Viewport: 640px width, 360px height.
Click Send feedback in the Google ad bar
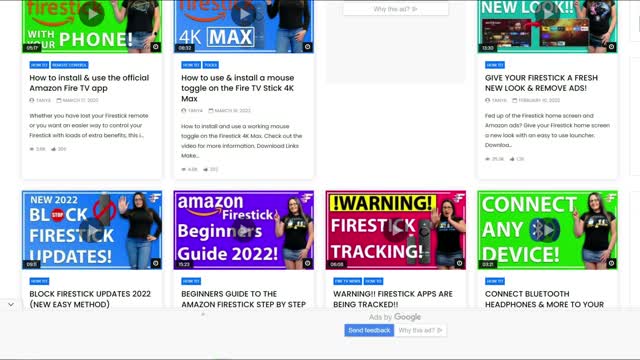[369, 330]
